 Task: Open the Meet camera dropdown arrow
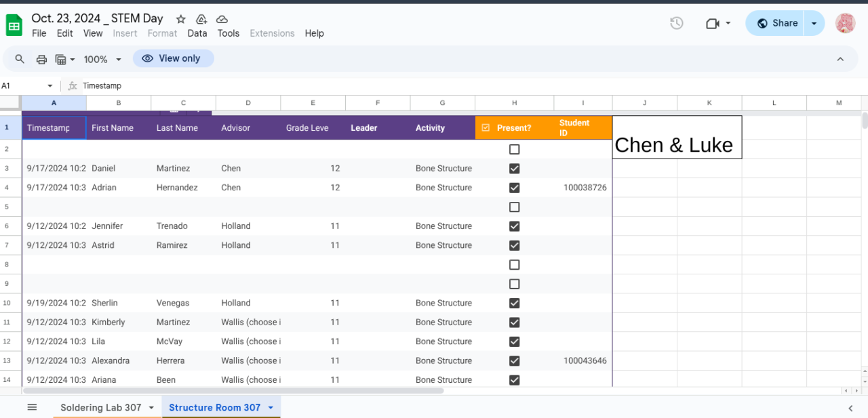[x=728, y=23]
